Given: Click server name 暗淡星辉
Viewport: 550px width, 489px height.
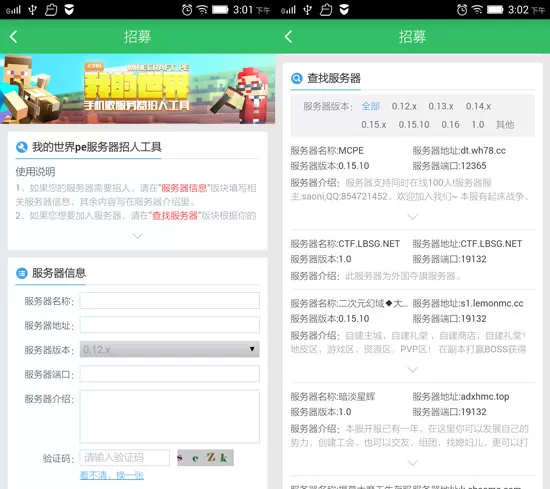Looking at the screenshot, I should click(x=357, y=397).
